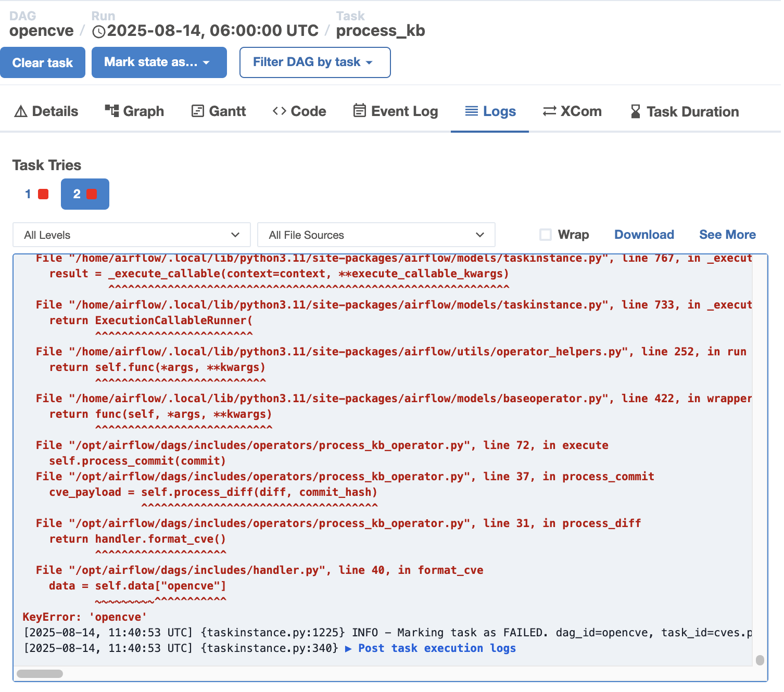Screen dimensions: 784x692
Task: Open the All Levels dropdown
Action: point(131,235)
